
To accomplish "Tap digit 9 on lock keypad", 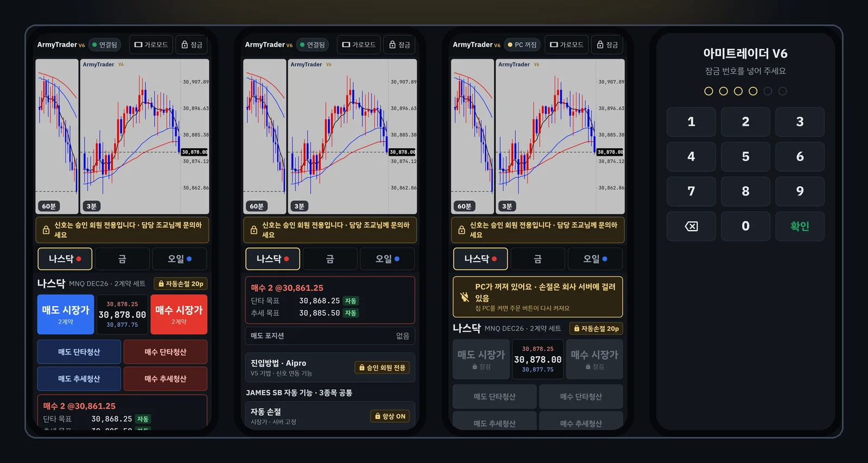I will click(800, 191).
